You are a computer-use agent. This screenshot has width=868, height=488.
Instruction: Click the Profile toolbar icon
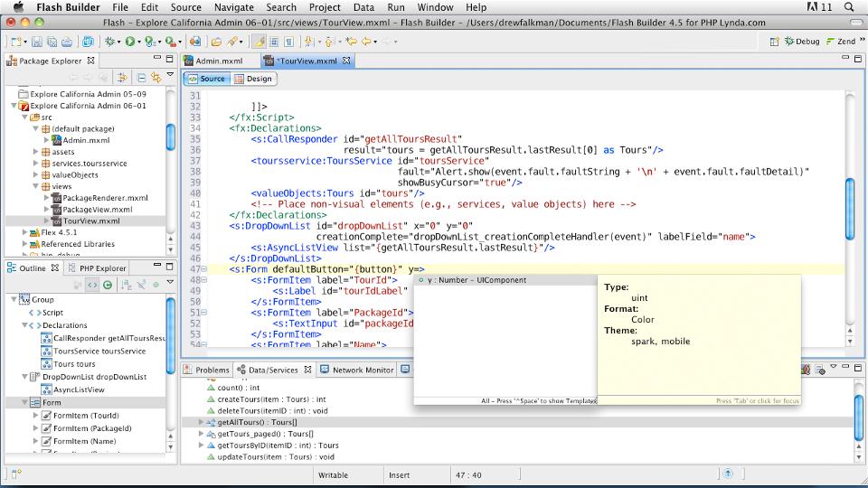tap(150, 42)
